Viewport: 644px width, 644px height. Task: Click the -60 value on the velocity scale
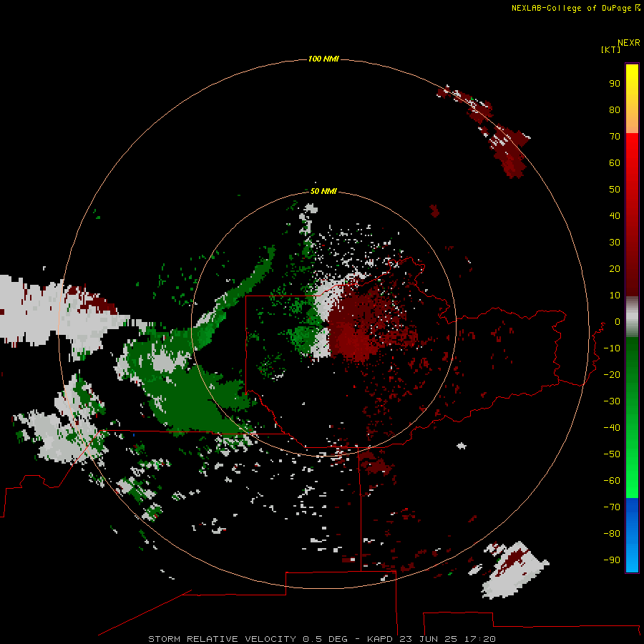(612, 481)
